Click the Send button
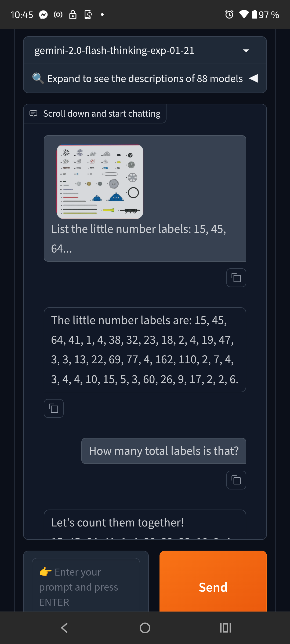This screenshot has height=644, width=290. [213, 581]
